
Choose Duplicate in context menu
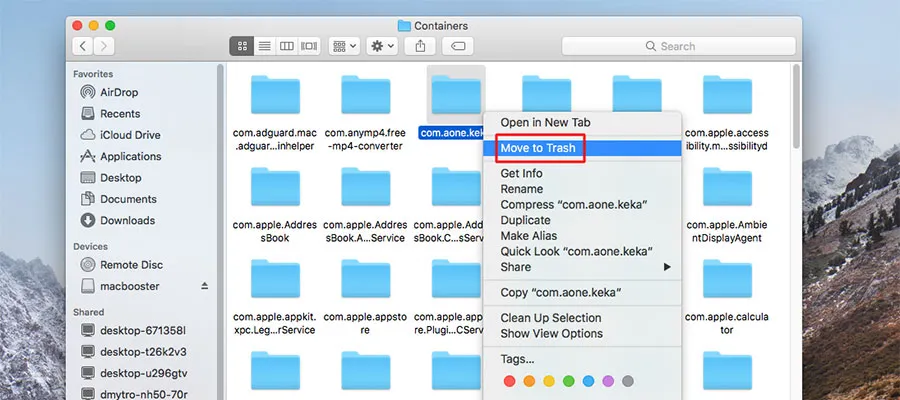[582, 220]
